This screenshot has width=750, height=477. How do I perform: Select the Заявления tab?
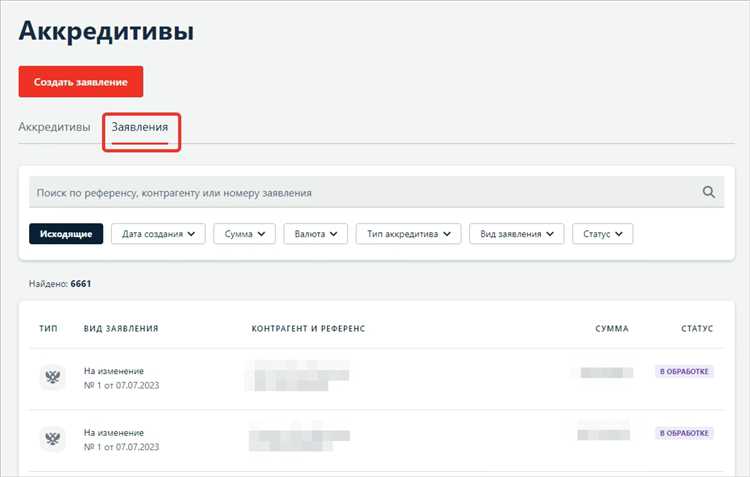[x=140, y=127]
